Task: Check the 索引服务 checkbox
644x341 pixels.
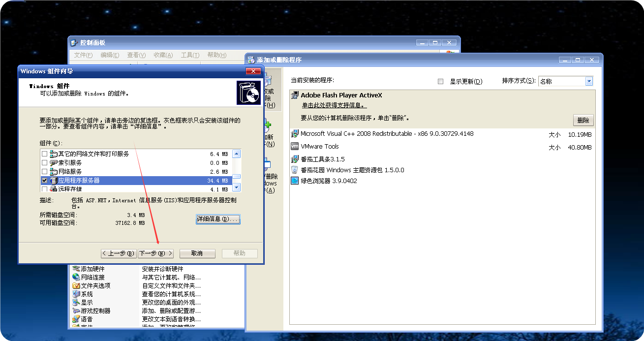Action: point(45,163)
